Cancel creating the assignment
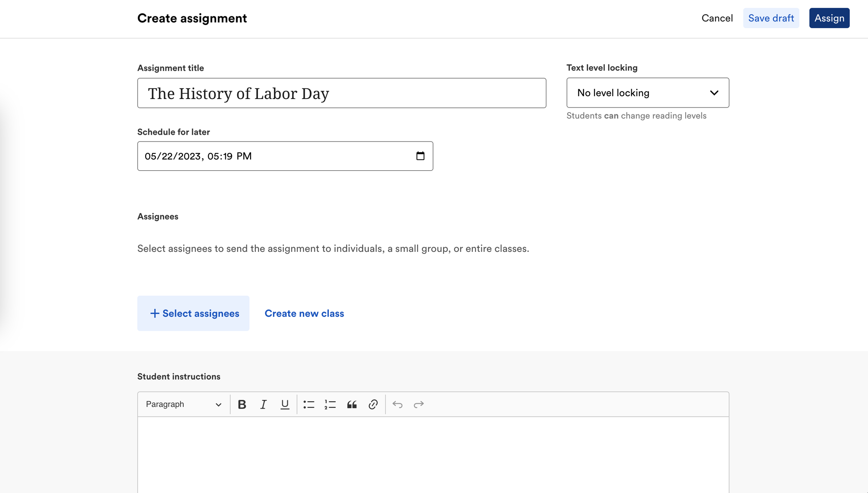 coord(717,18)
